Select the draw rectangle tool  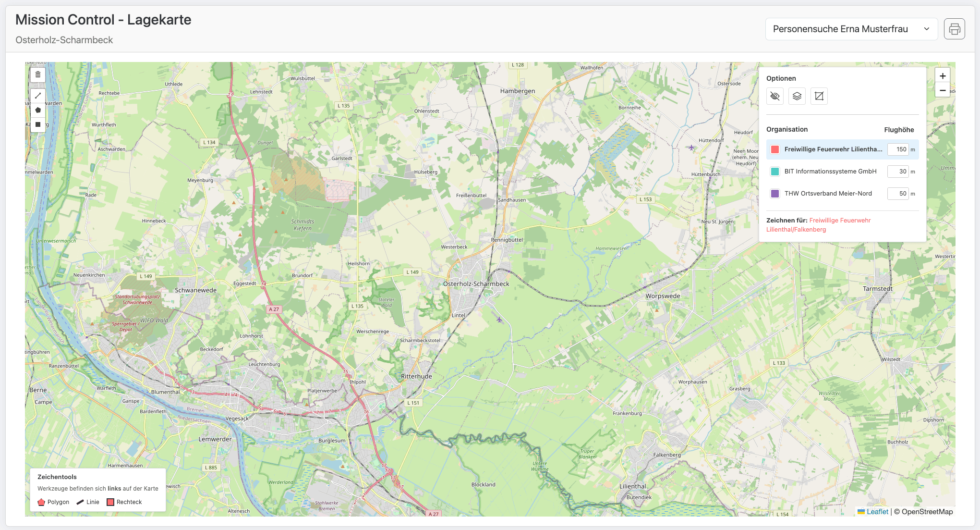[38, 124]
